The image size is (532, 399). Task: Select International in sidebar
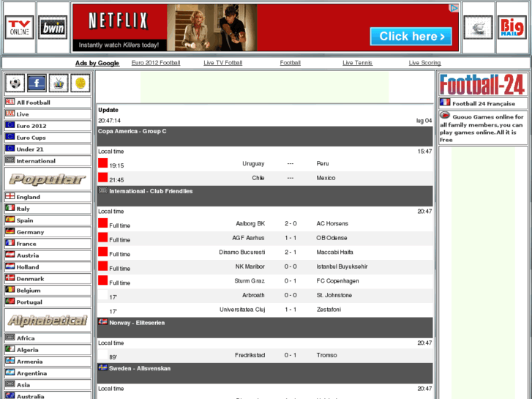[x=48, y=161]
